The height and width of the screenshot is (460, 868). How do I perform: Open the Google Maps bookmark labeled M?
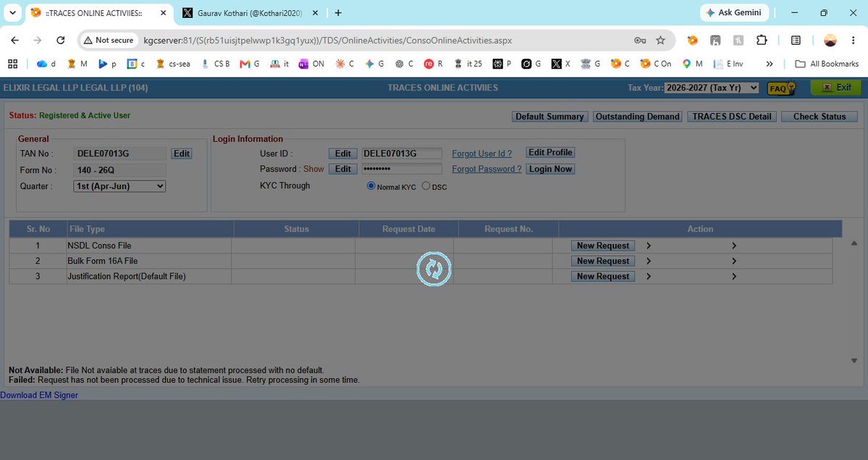pos(693,64)
